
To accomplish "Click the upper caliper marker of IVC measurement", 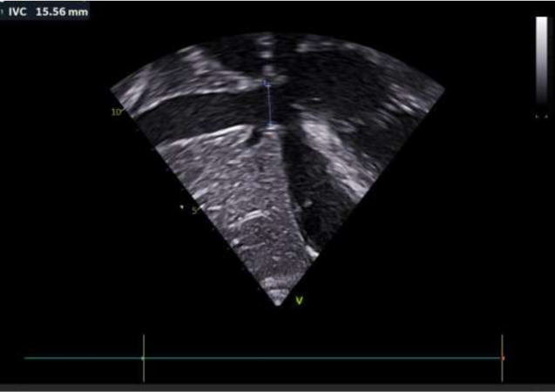I will click(x=267, y=84).
